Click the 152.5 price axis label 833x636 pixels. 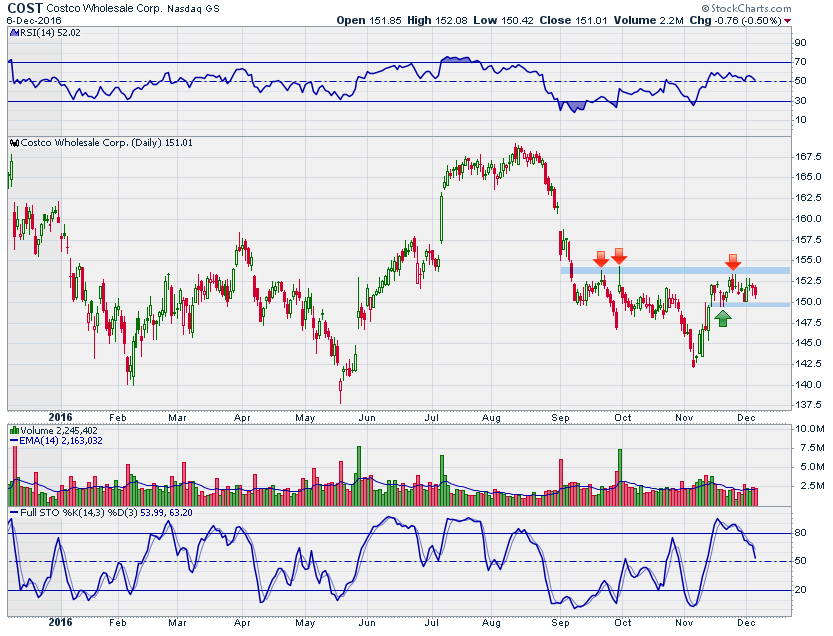point(808,281)
